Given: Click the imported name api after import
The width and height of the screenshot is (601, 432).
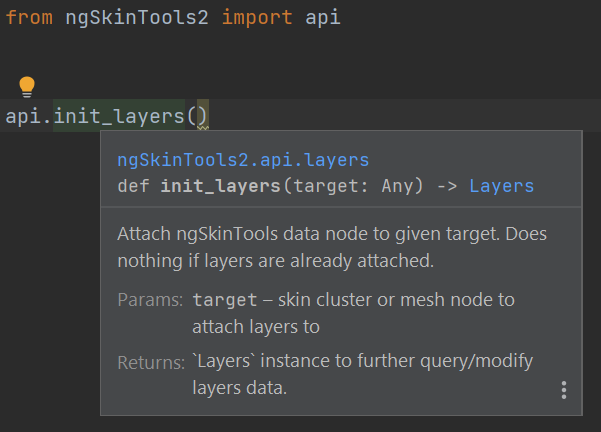Looking at the screenshot, I should point(322,18).
